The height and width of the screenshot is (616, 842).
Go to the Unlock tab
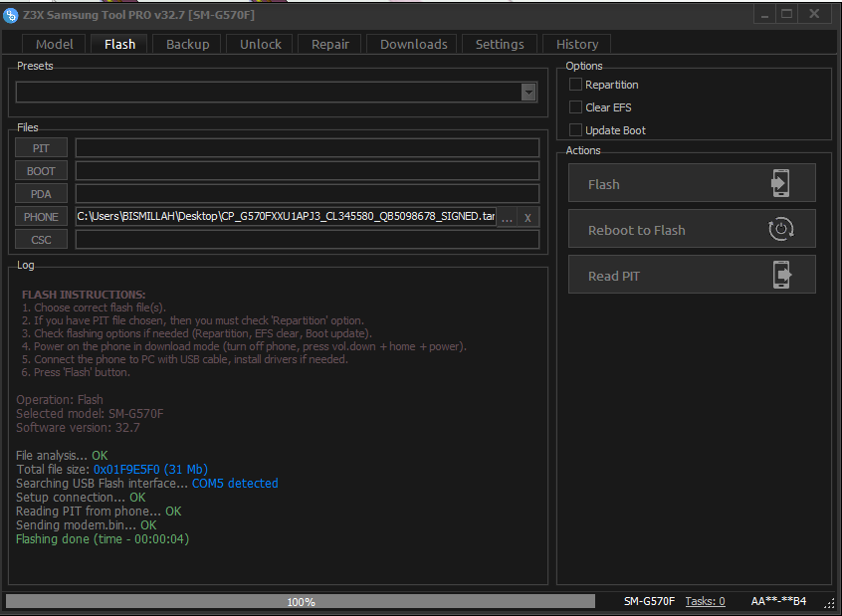coord(261,44)
